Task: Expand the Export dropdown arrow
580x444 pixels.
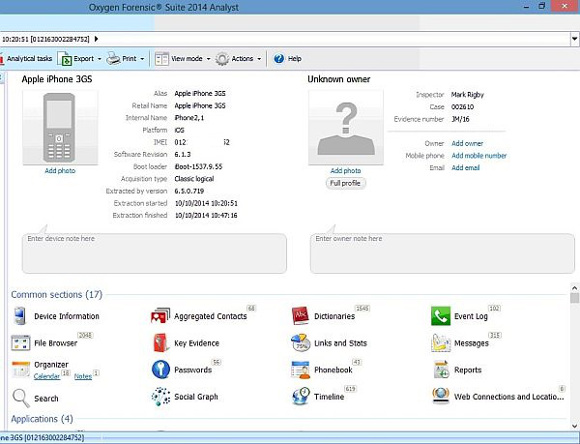Action: [99, 59]
